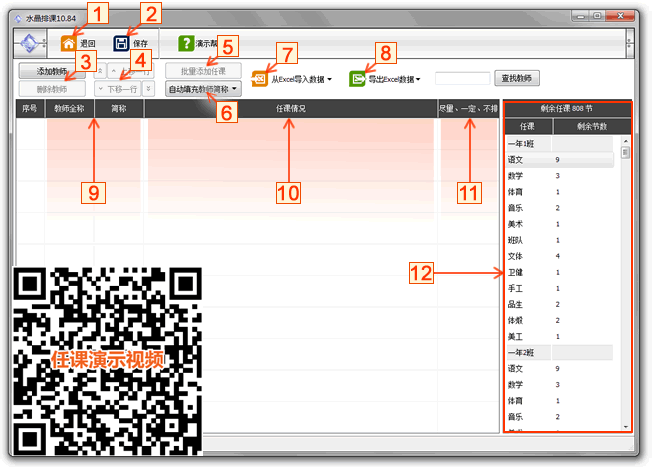The width and height of the screenshot is (652, 467).
Task: Click the 剩余节数 column header
Action: (592, 126)
